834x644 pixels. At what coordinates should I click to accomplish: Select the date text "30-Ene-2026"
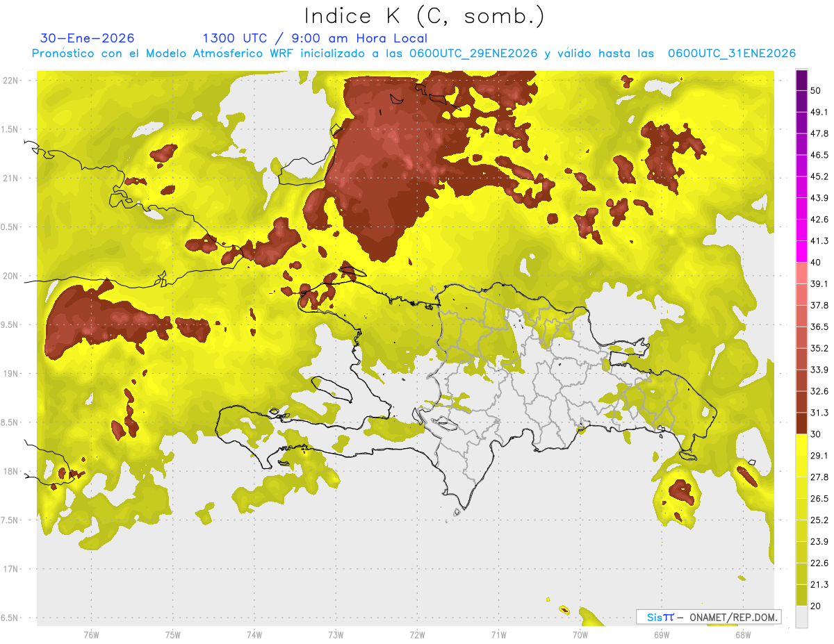pos(88,38)
